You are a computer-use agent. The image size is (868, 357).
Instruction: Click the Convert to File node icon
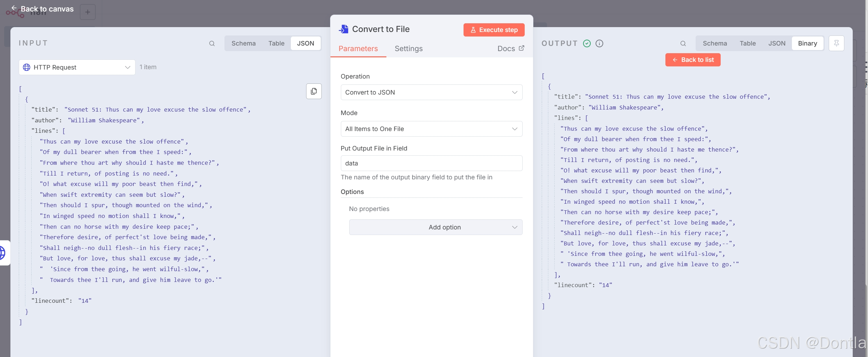coord(344,29)
